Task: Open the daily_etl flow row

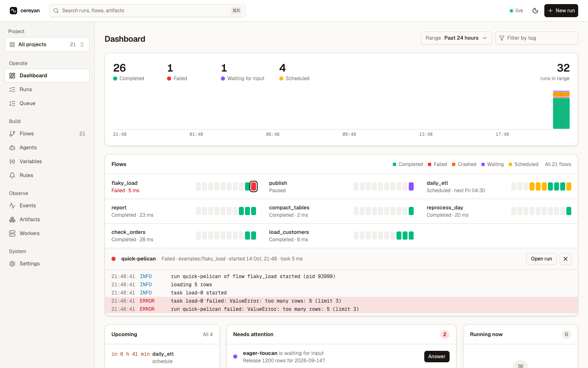Action: pyautogui.click(x=499, y=187)
